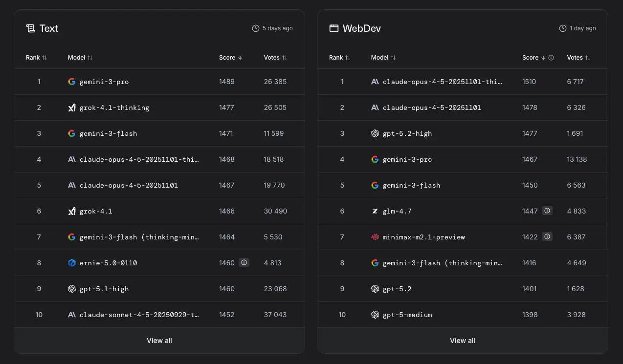This screenshot has width=623, height=364.
Task: Click the 1489 score for gemini-3-pro
Action: coord(227,82)
